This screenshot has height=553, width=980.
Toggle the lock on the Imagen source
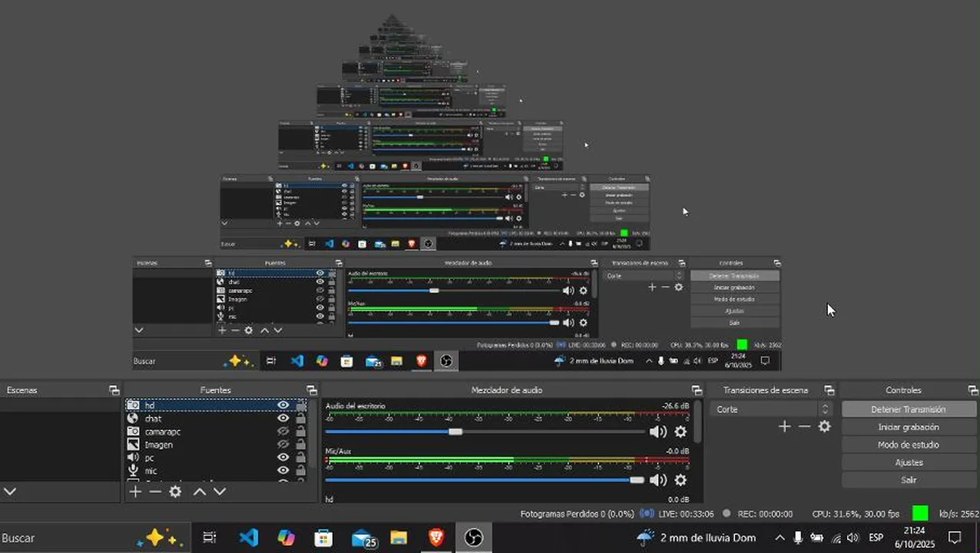301,444
